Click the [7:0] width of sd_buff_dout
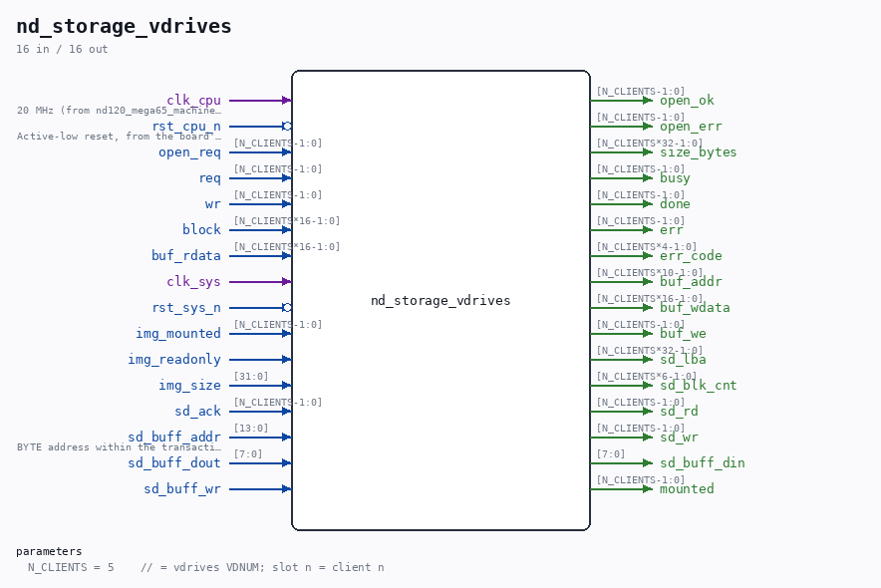 248,453
